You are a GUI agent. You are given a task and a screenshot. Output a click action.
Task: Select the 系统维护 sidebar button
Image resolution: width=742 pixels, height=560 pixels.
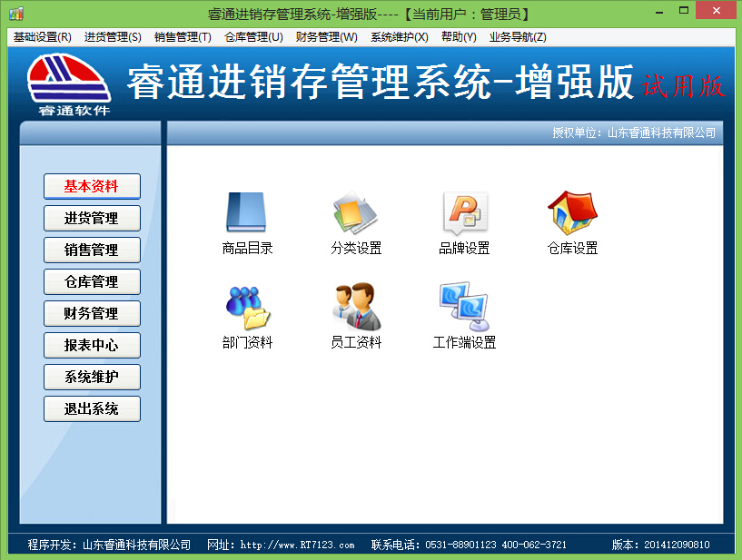tap(92, 377)
